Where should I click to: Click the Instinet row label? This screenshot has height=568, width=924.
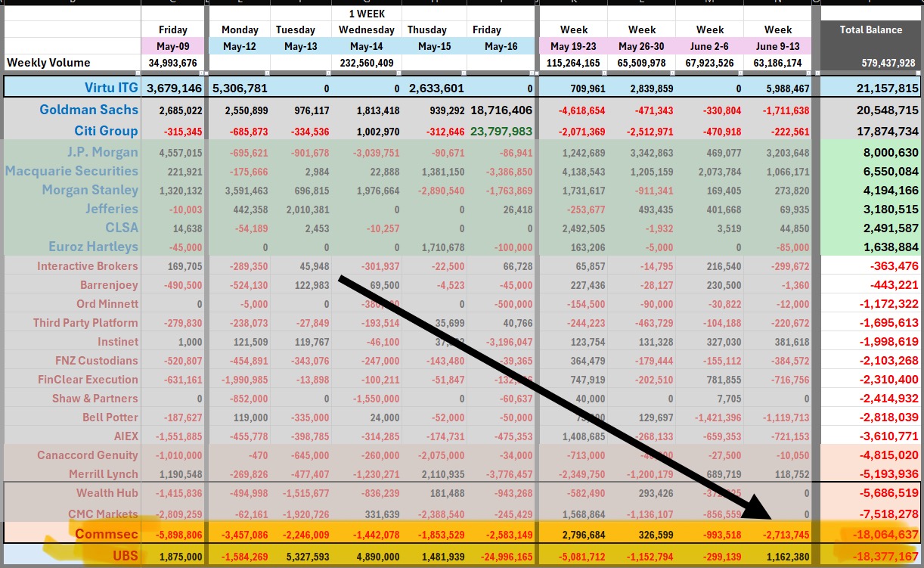[118, 342]
